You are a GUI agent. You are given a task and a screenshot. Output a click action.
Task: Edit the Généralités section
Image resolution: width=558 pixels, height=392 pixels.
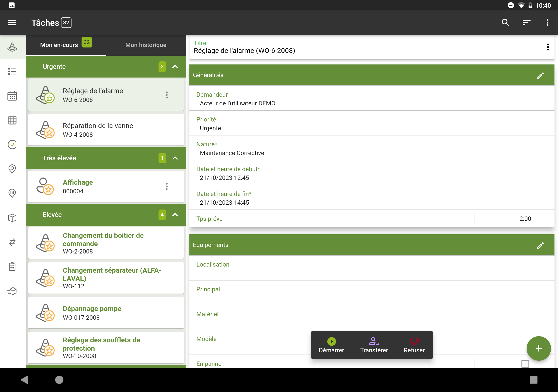click(x=540, y=76)
